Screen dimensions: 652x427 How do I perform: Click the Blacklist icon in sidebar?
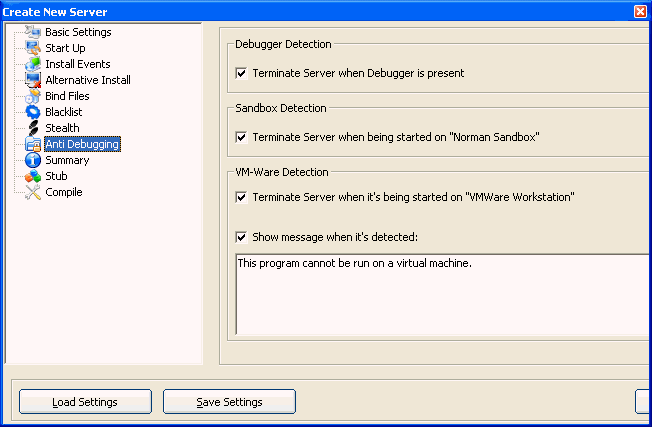click(x=33, y=112)
